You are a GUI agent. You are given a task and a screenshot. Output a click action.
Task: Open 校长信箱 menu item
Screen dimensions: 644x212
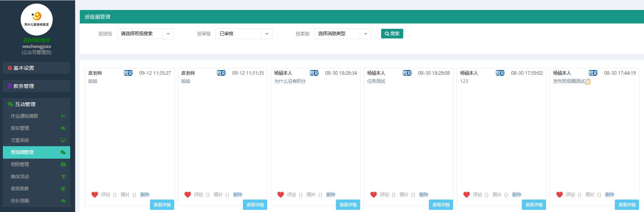(x=37, y=201)
